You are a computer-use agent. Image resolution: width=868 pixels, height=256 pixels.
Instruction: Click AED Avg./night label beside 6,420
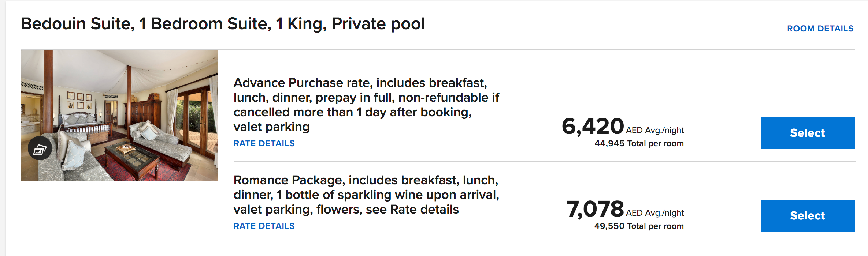(x=655, y=130)
